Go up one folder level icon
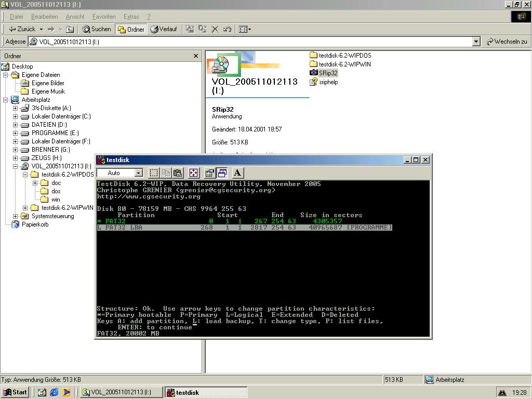Screen dimensions: 532x399 (x=70, y=29)
